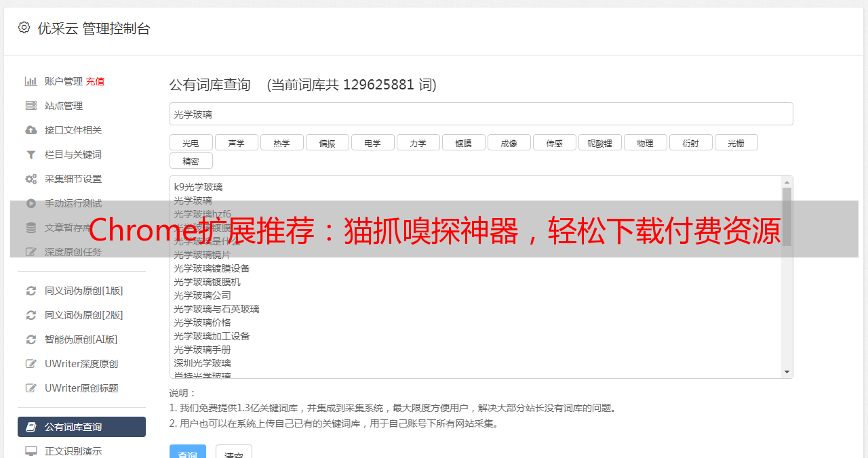Select the 成像 tag
This screenshot has height=458, width=868.
(509, 142)
